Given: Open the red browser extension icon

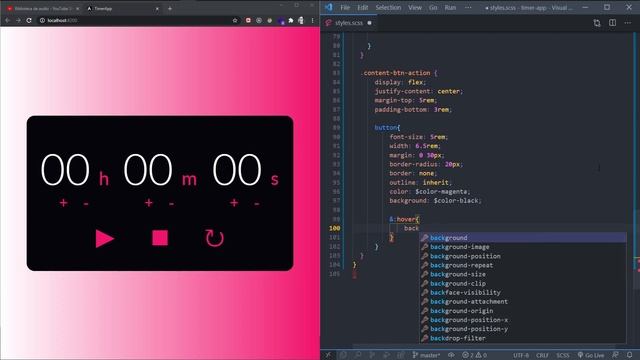Looking at the screenshot, I should pos(248,20).
